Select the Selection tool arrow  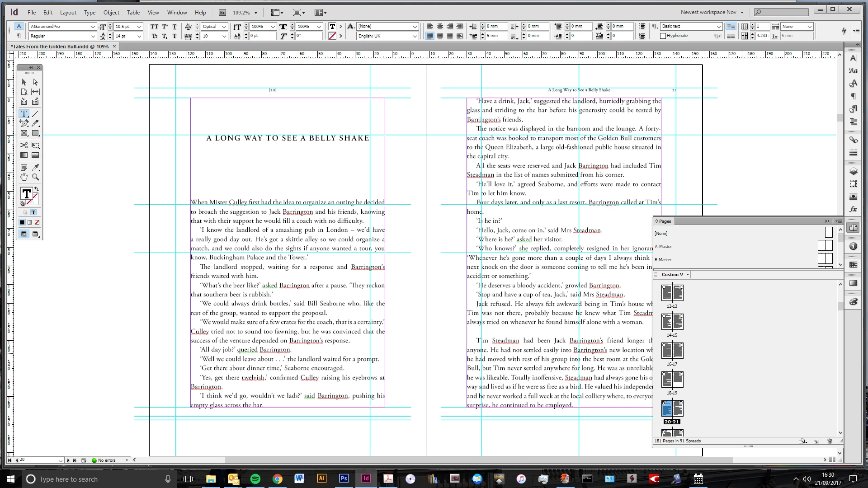(x=24, y=82)
